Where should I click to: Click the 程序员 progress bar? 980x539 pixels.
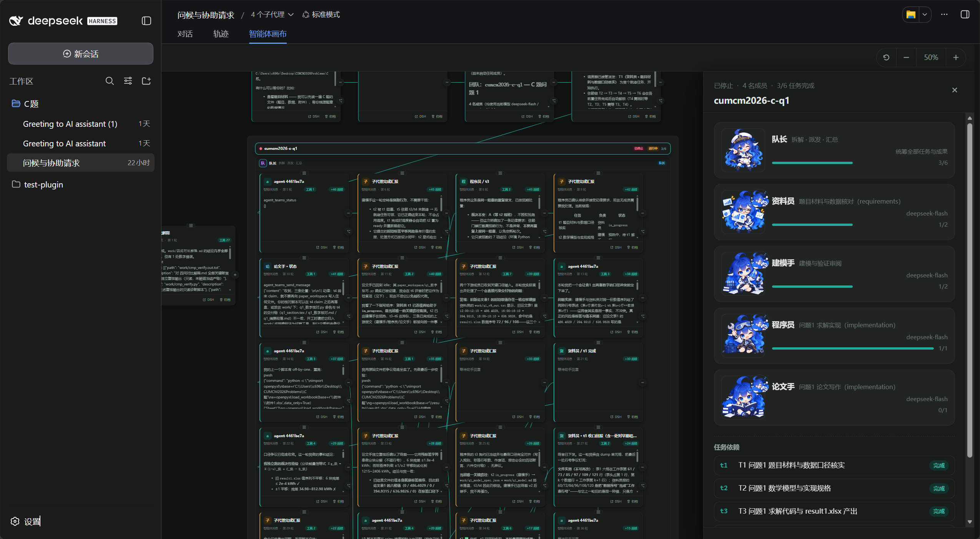tap(853, 348)
